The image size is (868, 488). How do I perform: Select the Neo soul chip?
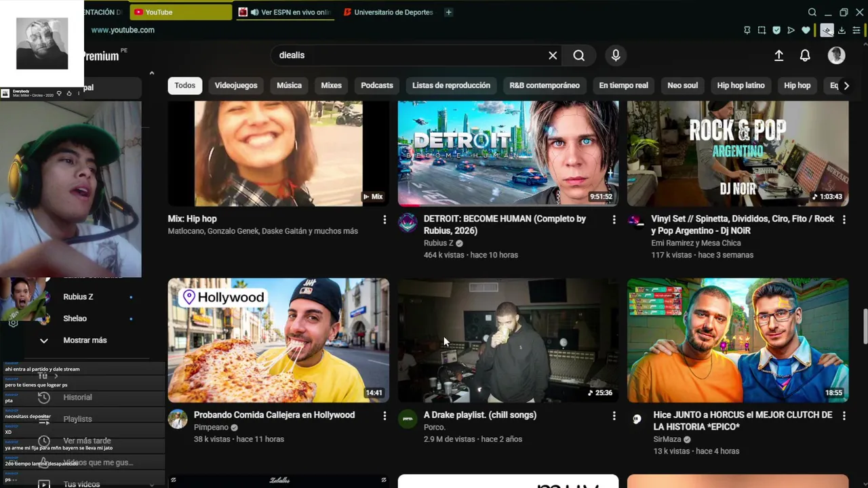682,85
